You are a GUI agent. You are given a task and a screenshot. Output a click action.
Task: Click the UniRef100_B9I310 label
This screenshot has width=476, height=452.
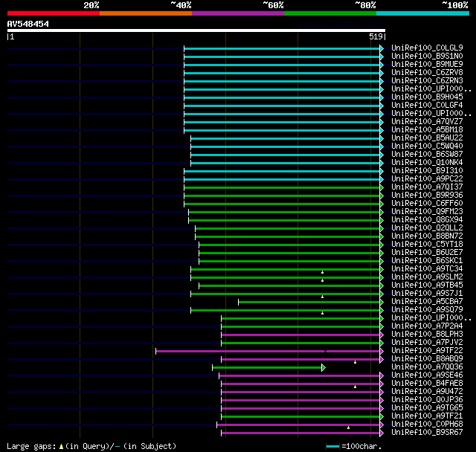click(427, 171)
